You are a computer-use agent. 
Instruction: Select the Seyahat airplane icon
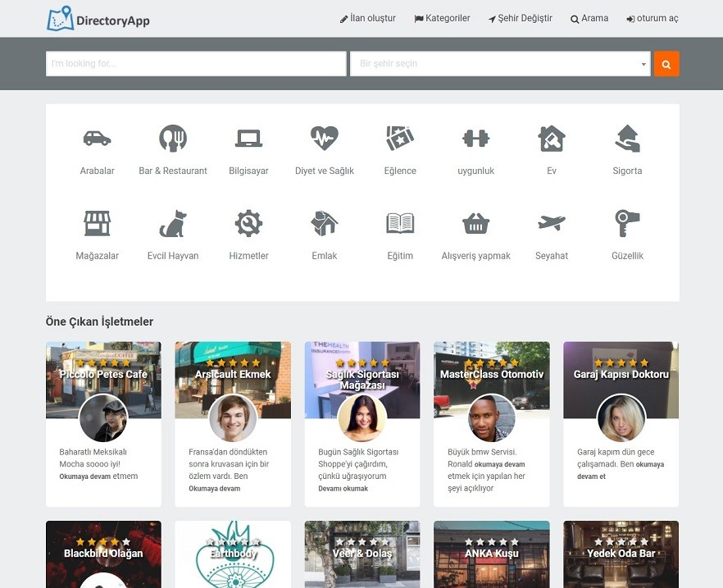(552, 223)
